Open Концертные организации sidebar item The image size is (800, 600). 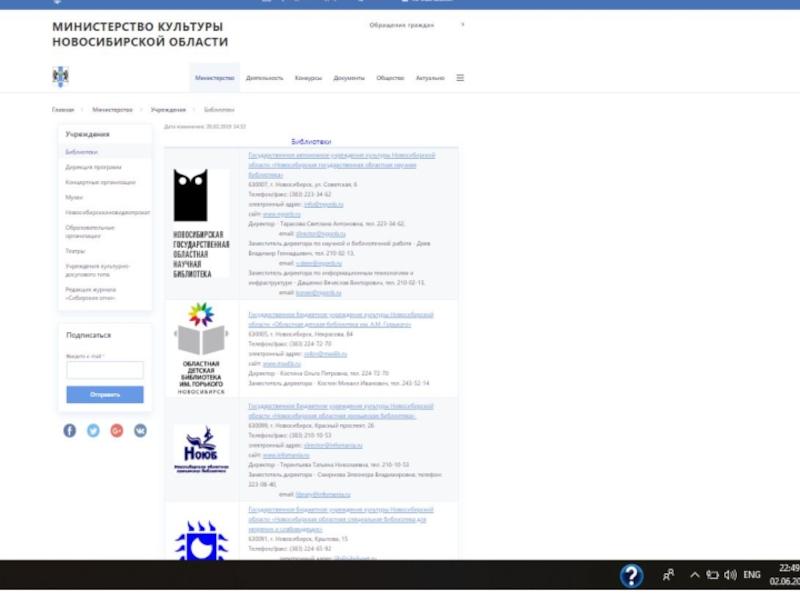tap(100, 182)
